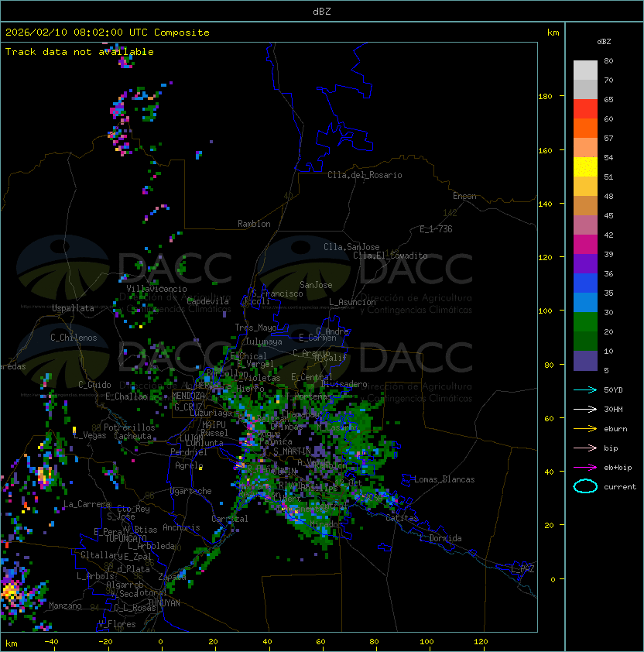This screenshot has height=652, width=644.
Task: Click the 'Encon' map label
Action: [x=464, y=196]
